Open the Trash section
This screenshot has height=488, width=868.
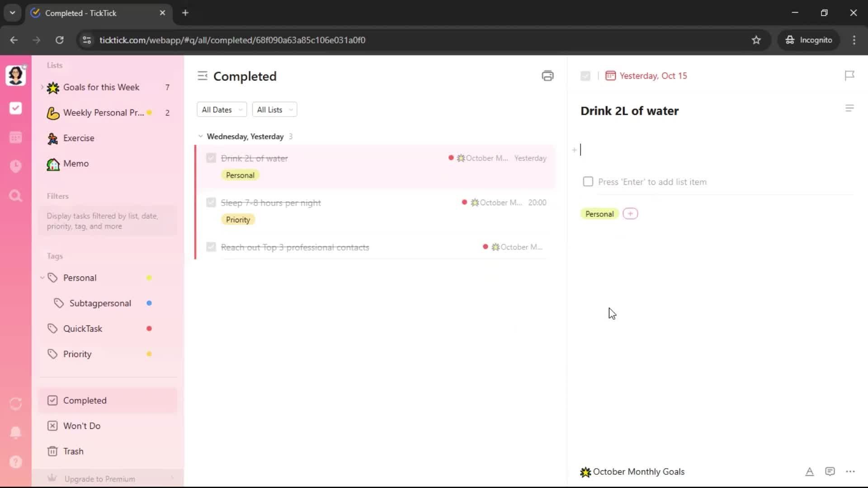73,451
